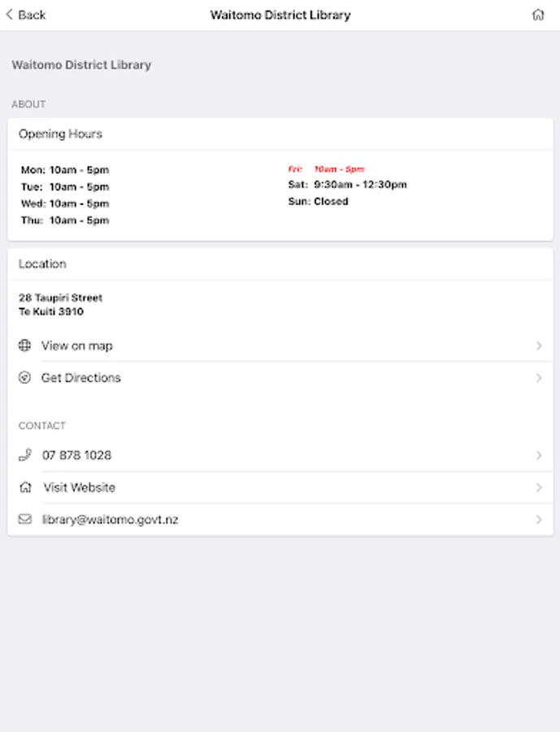Screen dimensions: 560x732
Task: Tap the Home icon in header
Action: [537, 15]
